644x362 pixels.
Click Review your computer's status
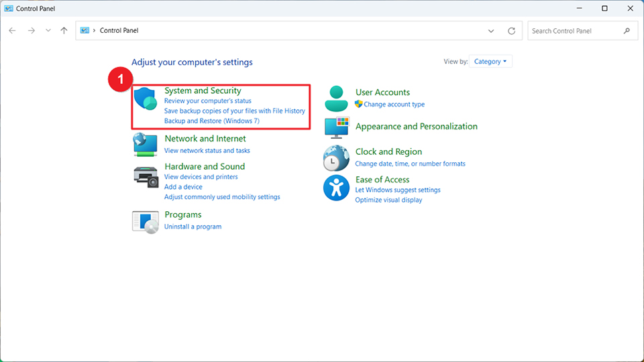click(x=207, y=101)
